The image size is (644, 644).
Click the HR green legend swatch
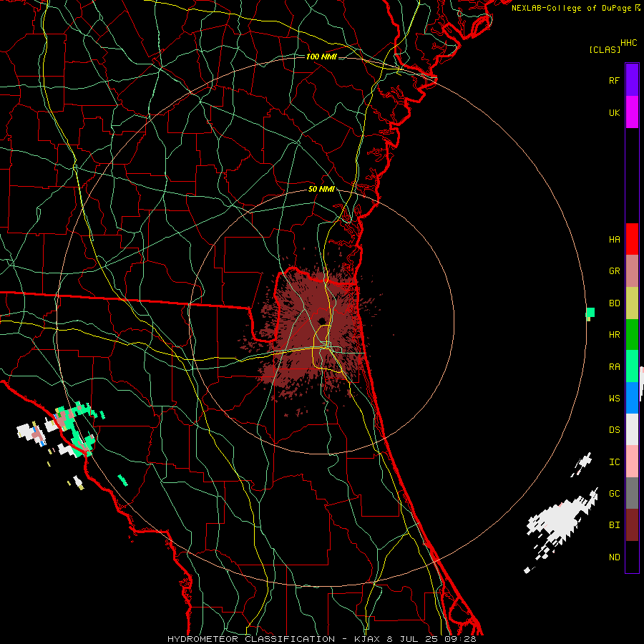[x=632, y=335]
